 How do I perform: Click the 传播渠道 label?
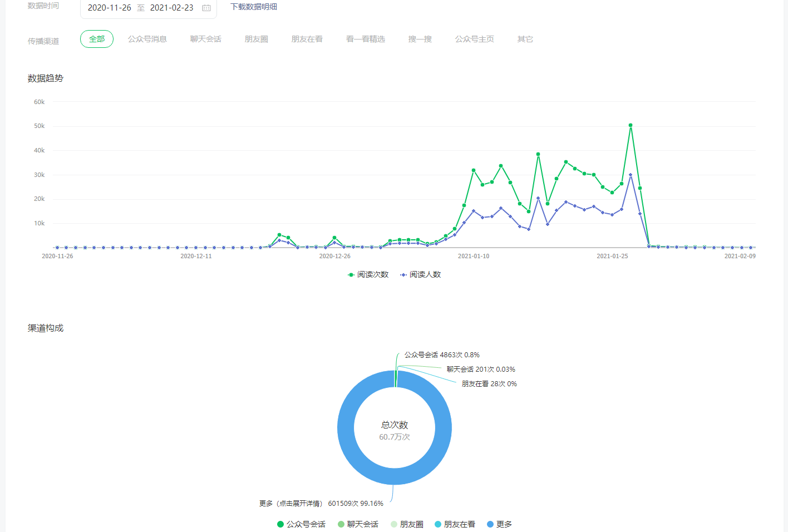[43, 41]
